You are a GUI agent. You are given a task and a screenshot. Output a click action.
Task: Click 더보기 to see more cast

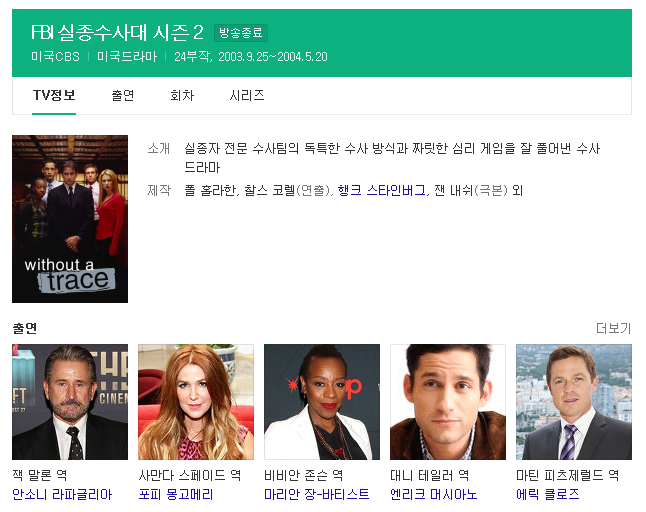(x=613, y=328)
